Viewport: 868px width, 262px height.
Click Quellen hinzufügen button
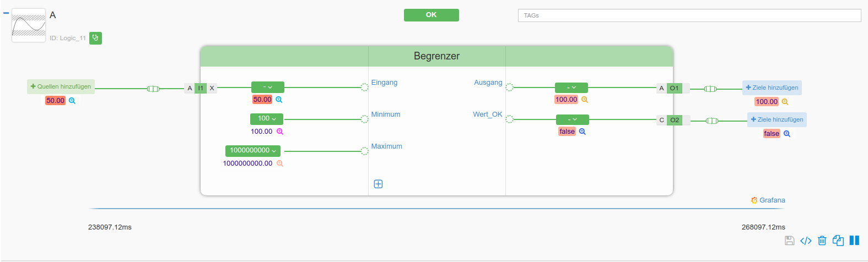[x=61, y=86]
